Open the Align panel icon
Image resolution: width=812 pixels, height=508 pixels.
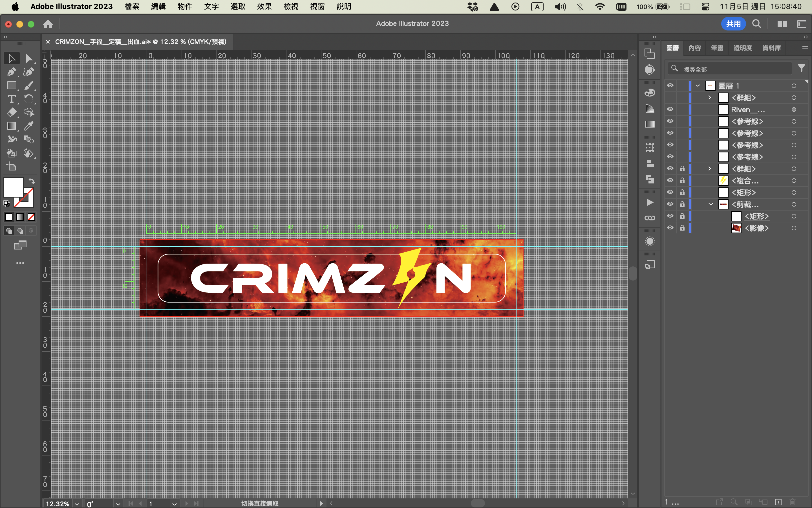(x=650, y=164)
